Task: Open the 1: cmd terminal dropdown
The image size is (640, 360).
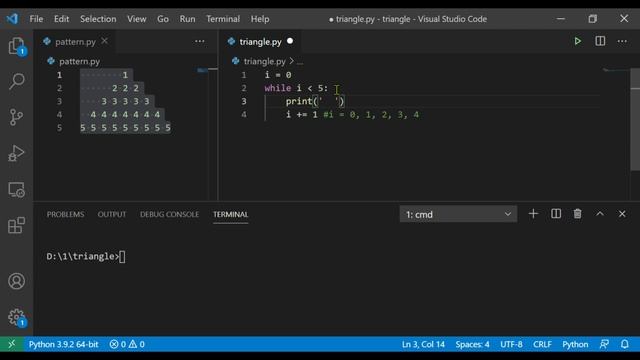Action: click(x=458, y=214)
